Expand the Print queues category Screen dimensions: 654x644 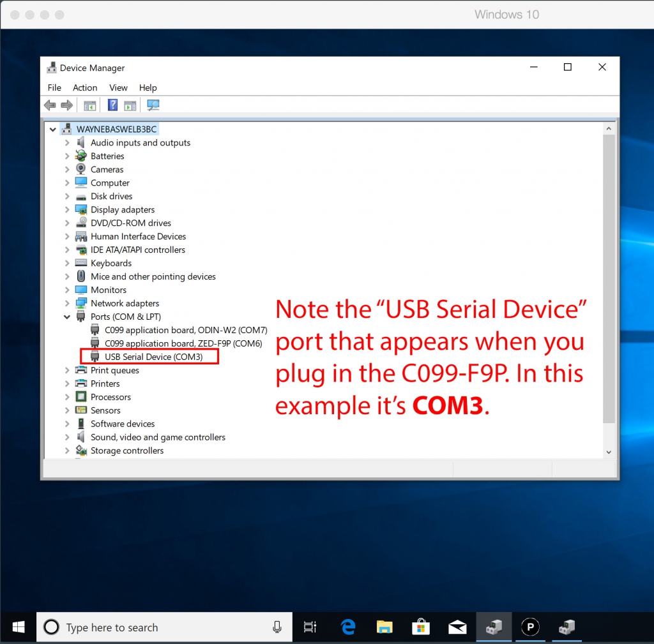(x=66, y=370)
